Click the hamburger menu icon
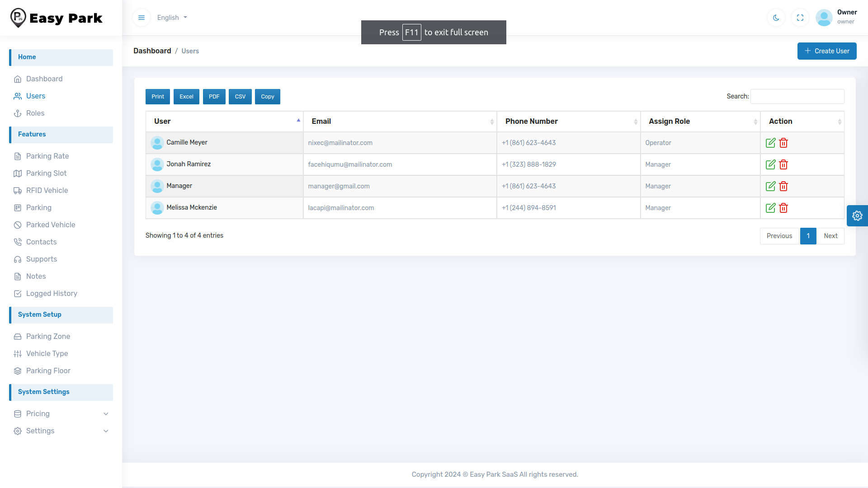The image size is (868, 488). 142,18
